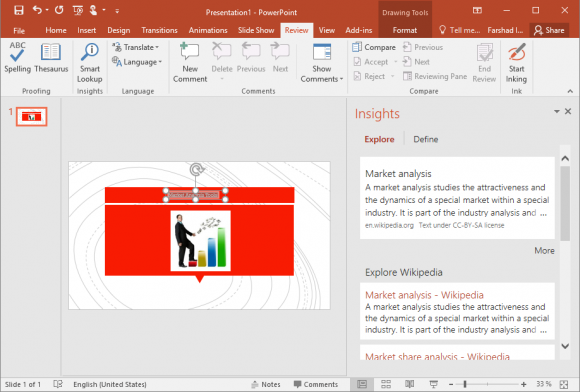The image size is (580, 392).
Task: Launch Smart Lookup
Action: coord(90,62)
